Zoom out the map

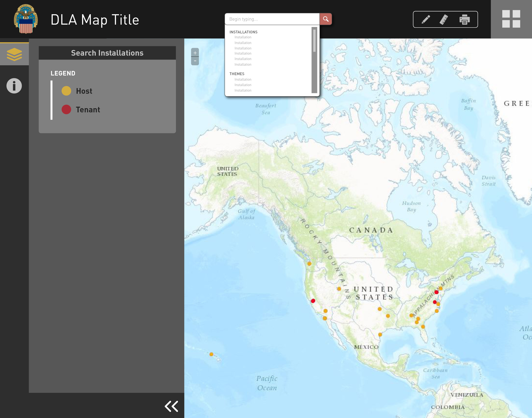coord(195,61)
